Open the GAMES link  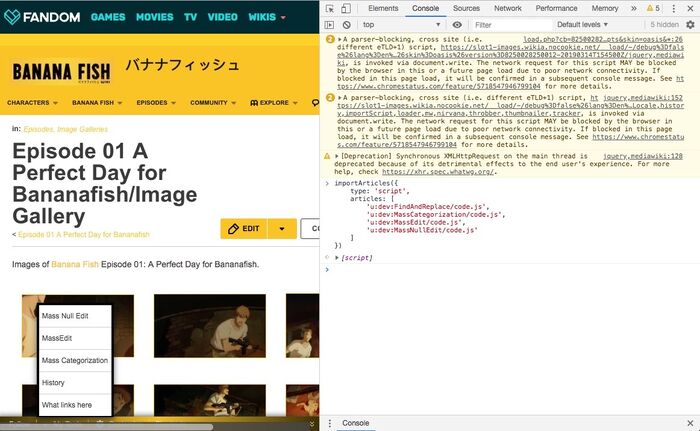coord(108,17)
